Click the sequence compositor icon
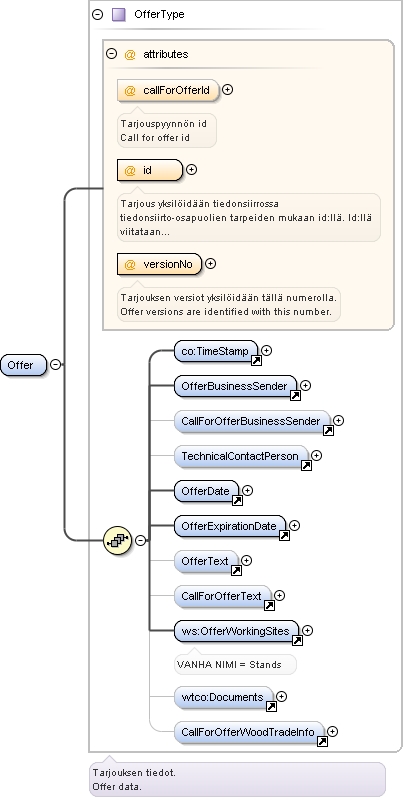404x800 pixels. point(117,540)
